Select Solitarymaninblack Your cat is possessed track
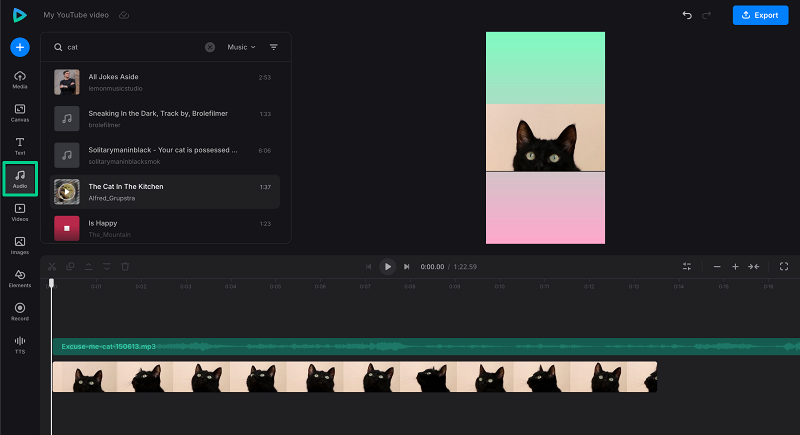The image size is (800, 435). pos(165,156)
